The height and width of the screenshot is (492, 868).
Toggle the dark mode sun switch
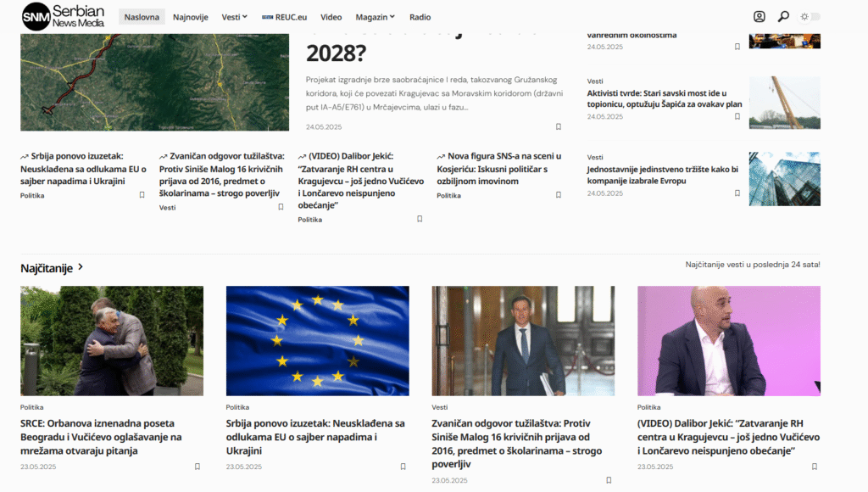tap(810, 17)
